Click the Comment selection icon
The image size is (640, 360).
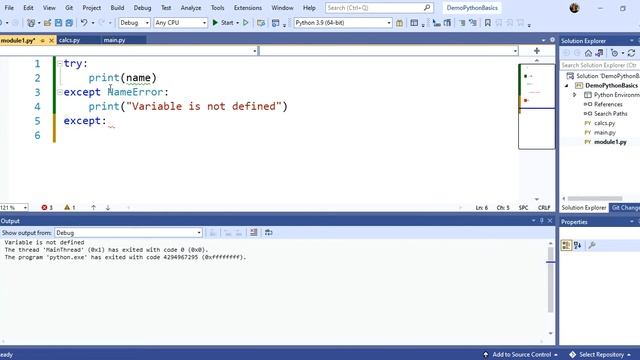tap(462, 23)
